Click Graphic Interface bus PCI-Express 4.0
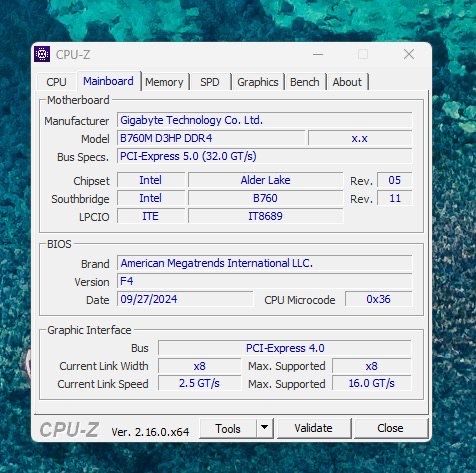Image resolution: width=476 pixels, height=473 pixels. pyautogui.click(x=285, y=348)
